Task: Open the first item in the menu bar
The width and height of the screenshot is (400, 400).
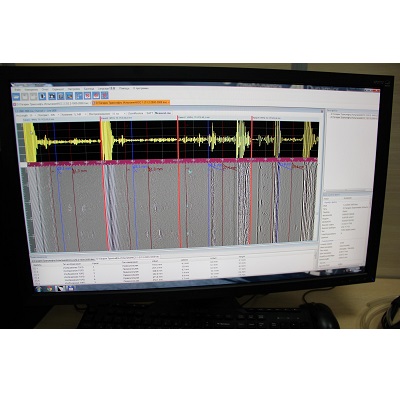Action: [x=18, y=89]
